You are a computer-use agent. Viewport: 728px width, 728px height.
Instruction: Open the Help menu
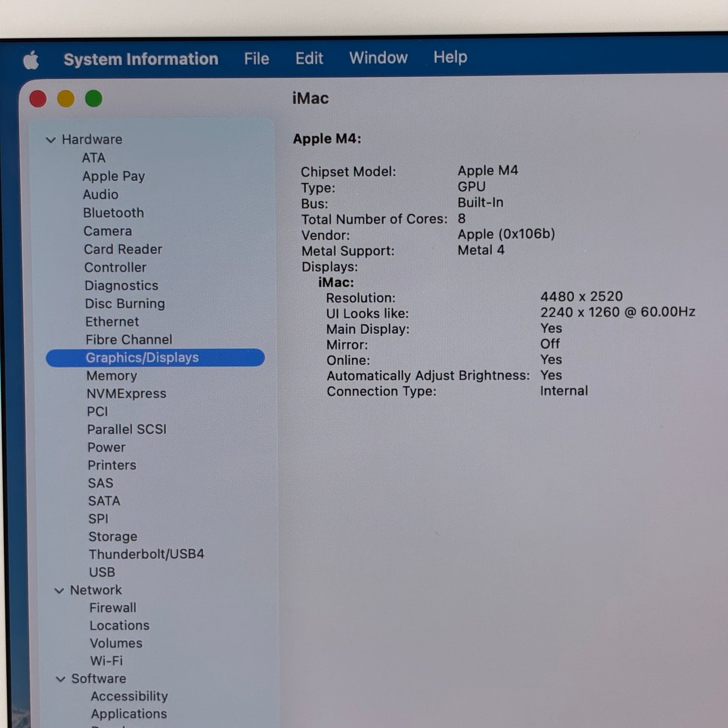pos(450,57)
